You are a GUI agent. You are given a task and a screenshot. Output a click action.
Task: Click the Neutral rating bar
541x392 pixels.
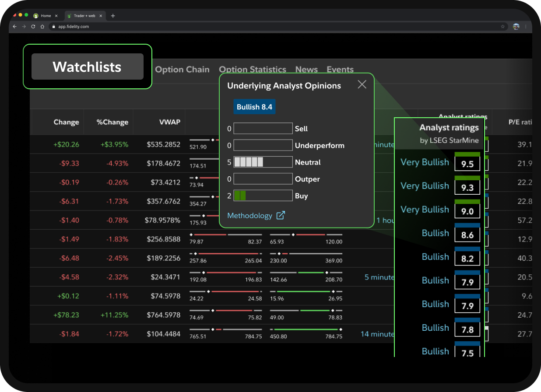263,162
